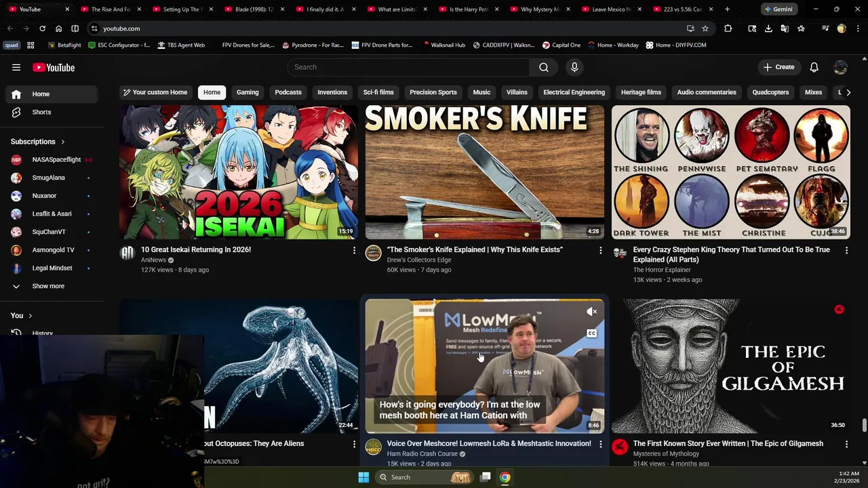Switch to the 223 vs 5.56 browser tab
This screenshot has height=488, width=868.
[x=682, y=9]
